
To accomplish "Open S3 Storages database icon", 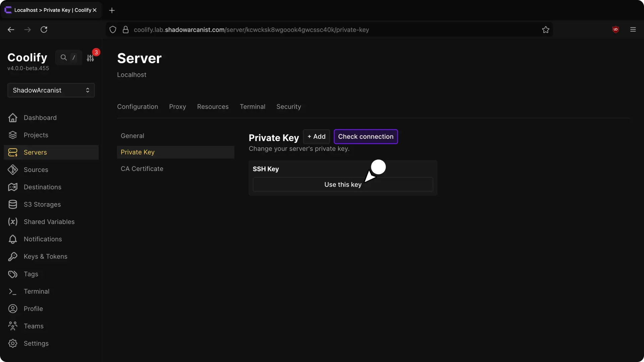I will (x=13, y=204).
